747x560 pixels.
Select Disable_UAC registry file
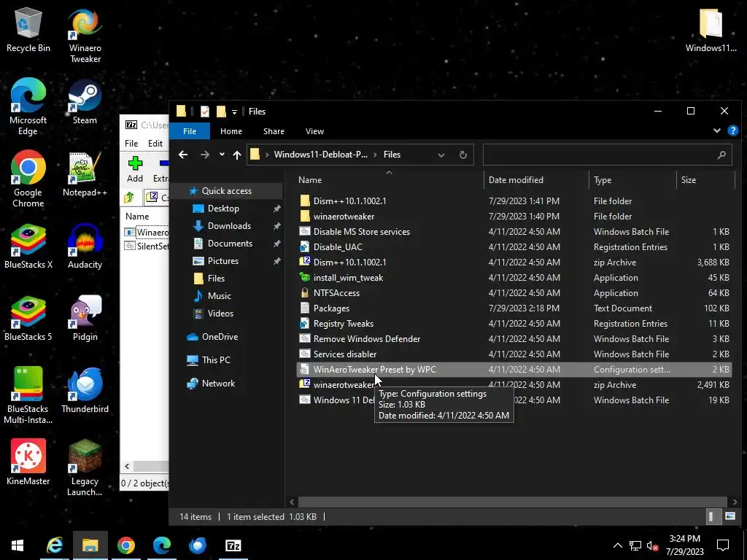[514, 246]
